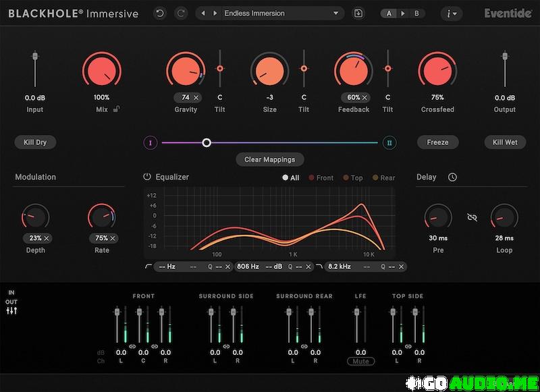Click the Size Tilt slider handle

tap(304, 69)
